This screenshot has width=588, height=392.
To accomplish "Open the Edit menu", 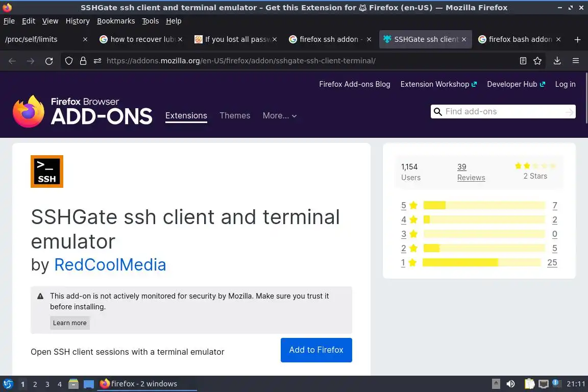I will click(29, 21).
